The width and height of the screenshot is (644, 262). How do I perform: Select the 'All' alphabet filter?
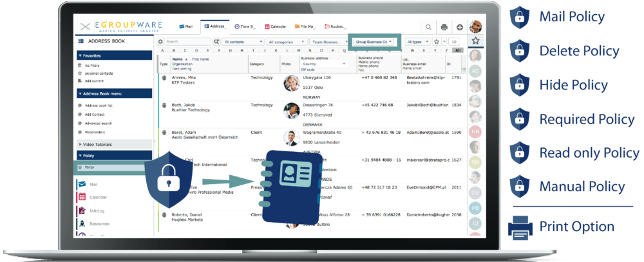tap(457, 50)
